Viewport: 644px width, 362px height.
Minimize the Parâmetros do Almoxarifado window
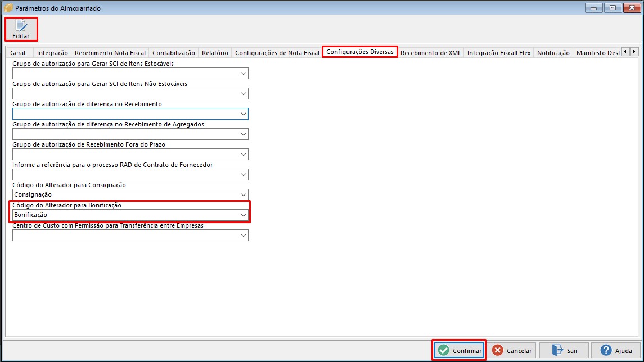pyautogui.click(x=593, y=8)
